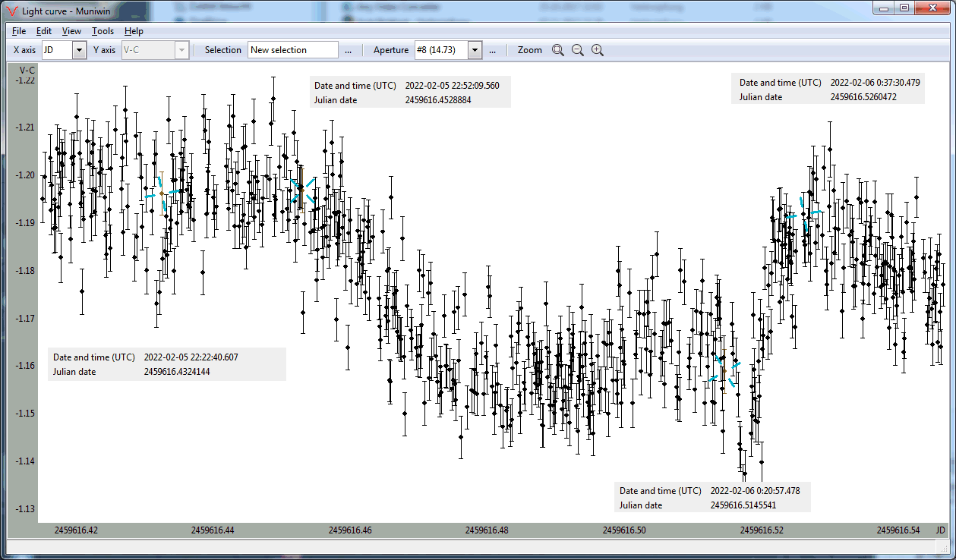This screenshot has height=560, width=956.
Task: Click the zoom out magnifier icon
Action: pyautogui.click(x=578, y=50)
